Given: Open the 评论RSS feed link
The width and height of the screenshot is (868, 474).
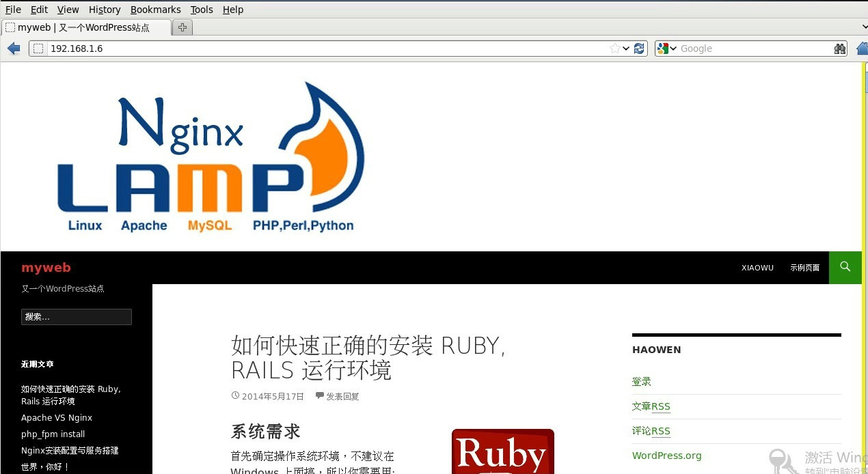Looking at the screenshot, I should pyautogui.click(x=651, y=431).
